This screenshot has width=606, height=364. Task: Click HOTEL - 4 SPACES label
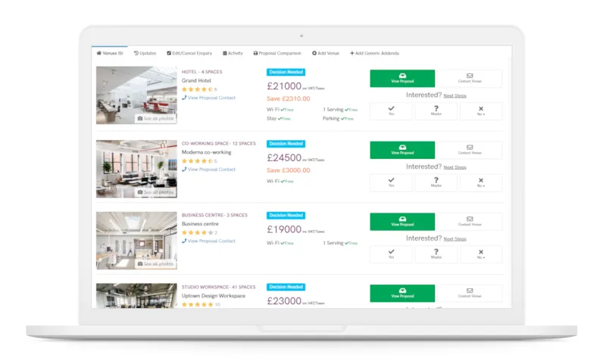[x=201, y=72]
